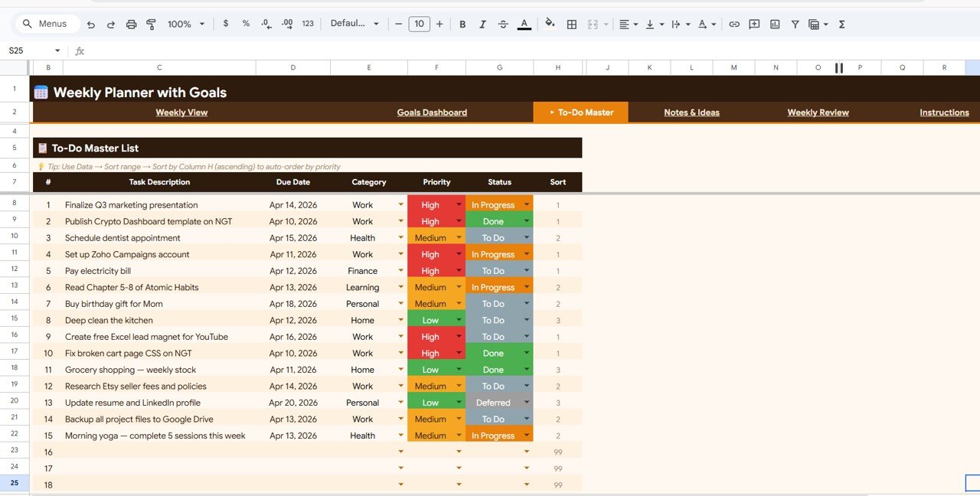Click the Name box showing S25
Viewport: 980px width, 496px height.
(31, 51)
